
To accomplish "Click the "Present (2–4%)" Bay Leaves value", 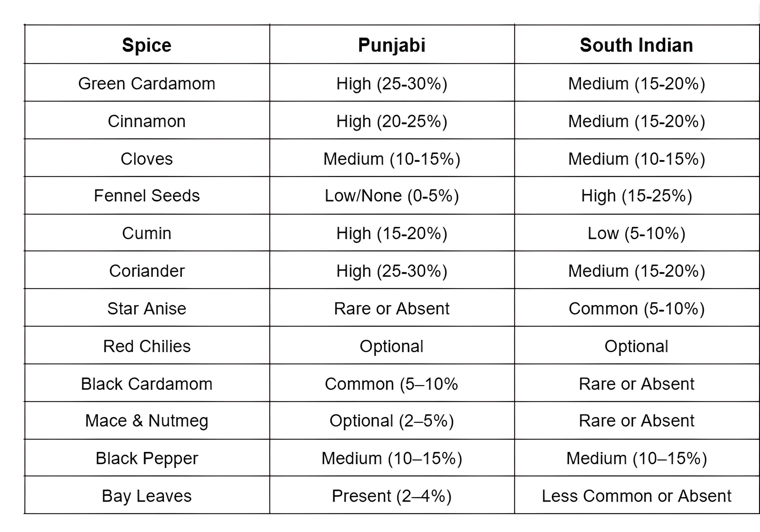I will coord(392,496).
